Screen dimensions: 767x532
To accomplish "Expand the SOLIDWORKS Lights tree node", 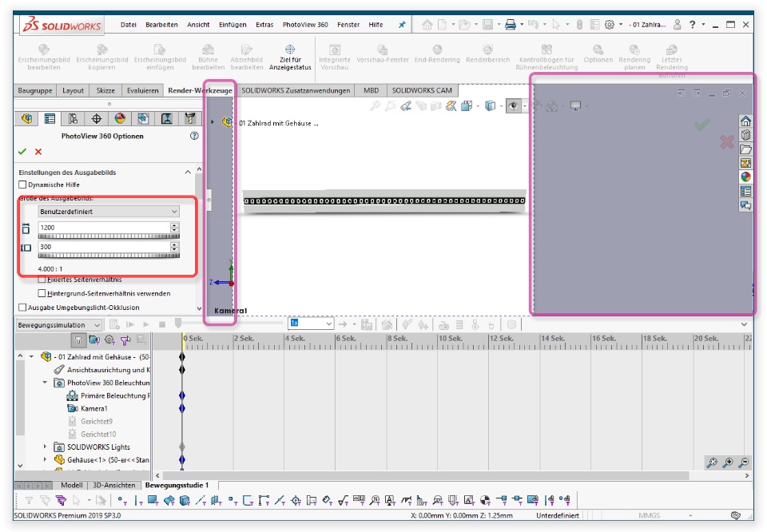I will [45, 447].
